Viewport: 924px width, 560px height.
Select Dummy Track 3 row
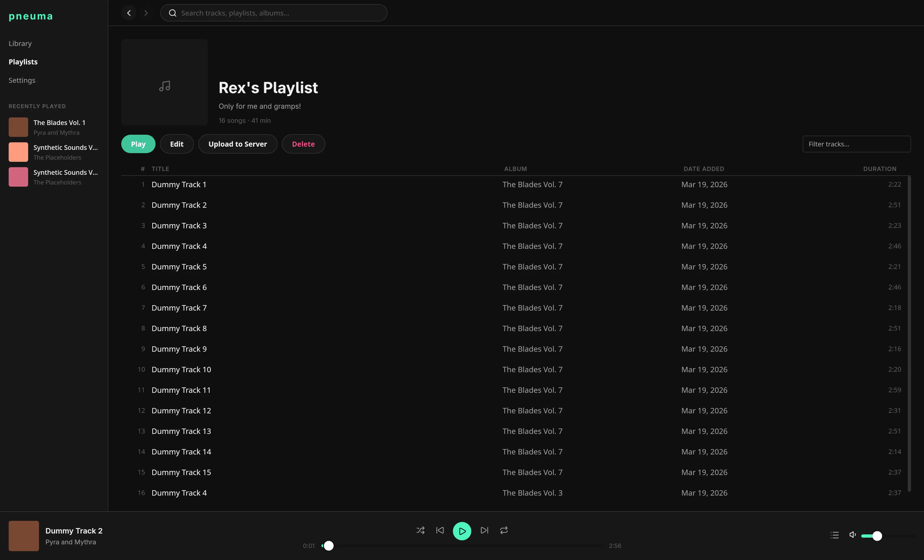(514, 226)
